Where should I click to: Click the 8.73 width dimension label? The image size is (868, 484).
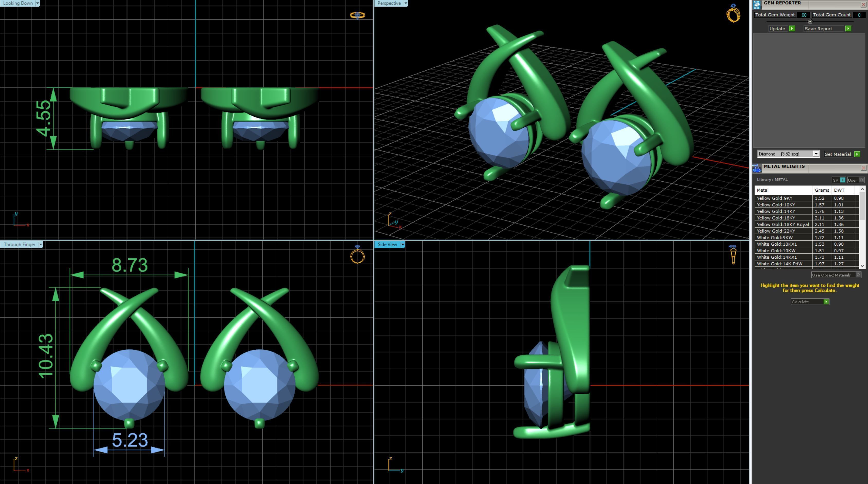[130, 265]
